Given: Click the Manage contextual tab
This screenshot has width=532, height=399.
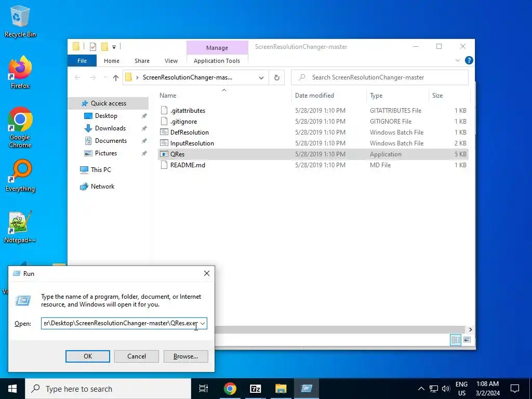Looking at the screenshot, I should pyautogui.click(x=217, y=48).
